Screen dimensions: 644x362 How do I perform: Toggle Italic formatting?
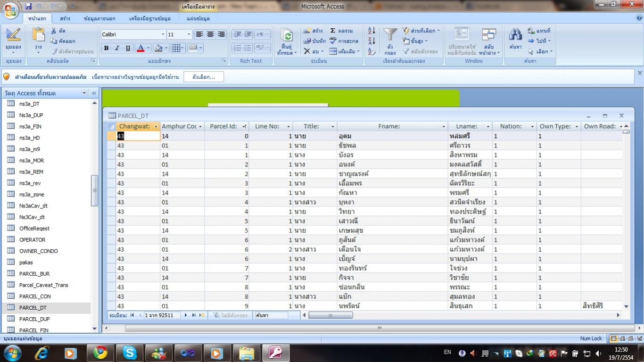pyautogui.click(x=117, y=48)
